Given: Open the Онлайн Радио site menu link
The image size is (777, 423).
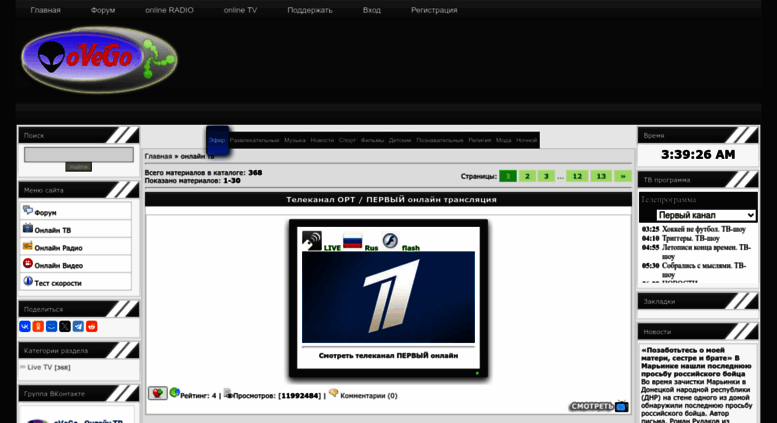Looking at the screenshot, I should [x=58, y=248].
